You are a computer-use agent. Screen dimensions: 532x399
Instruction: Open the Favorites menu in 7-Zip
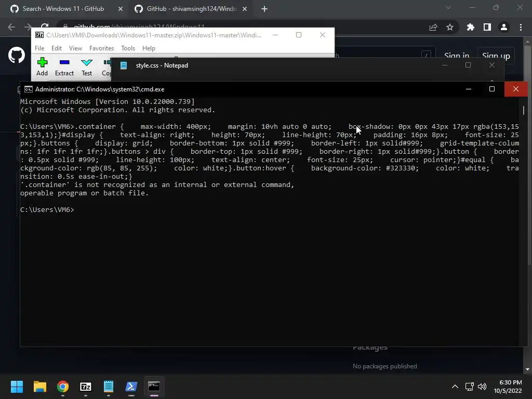pos(101,48)
